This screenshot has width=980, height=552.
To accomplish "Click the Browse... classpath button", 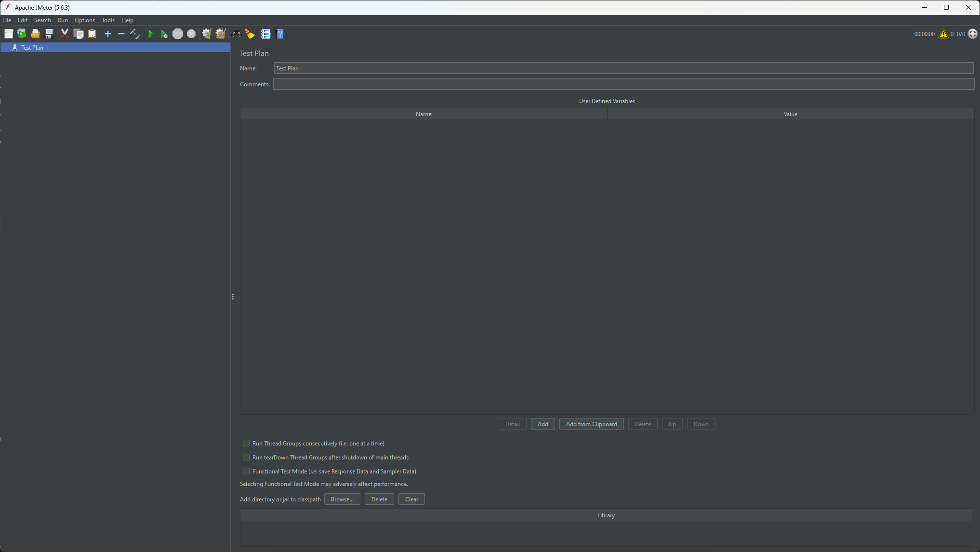I will (342, 499).
